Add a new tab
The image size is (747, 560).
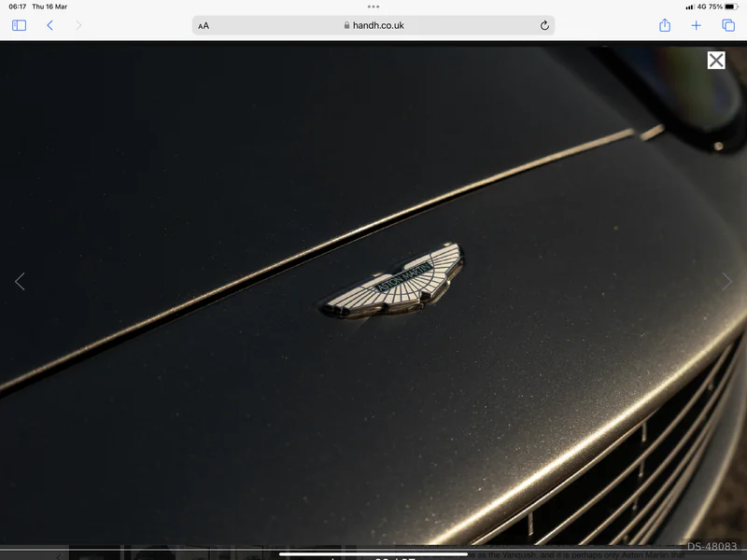point(696,26)
